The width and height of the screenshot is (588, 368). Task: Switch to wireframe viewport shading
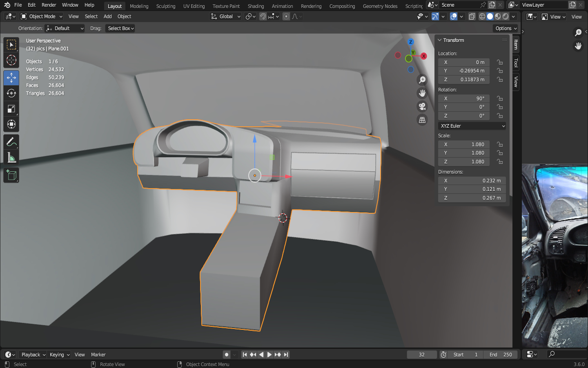click(482, 16)
